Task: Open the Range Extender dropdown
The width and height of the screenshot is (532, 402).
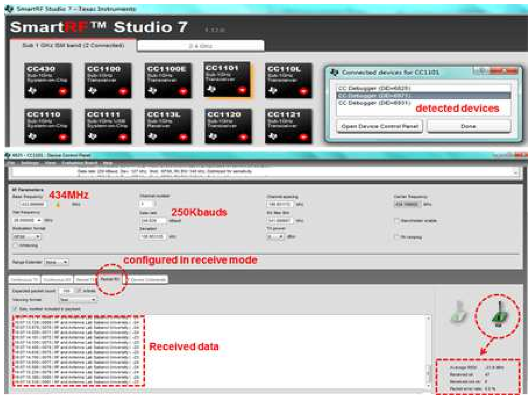Action: tap(56, 262)
